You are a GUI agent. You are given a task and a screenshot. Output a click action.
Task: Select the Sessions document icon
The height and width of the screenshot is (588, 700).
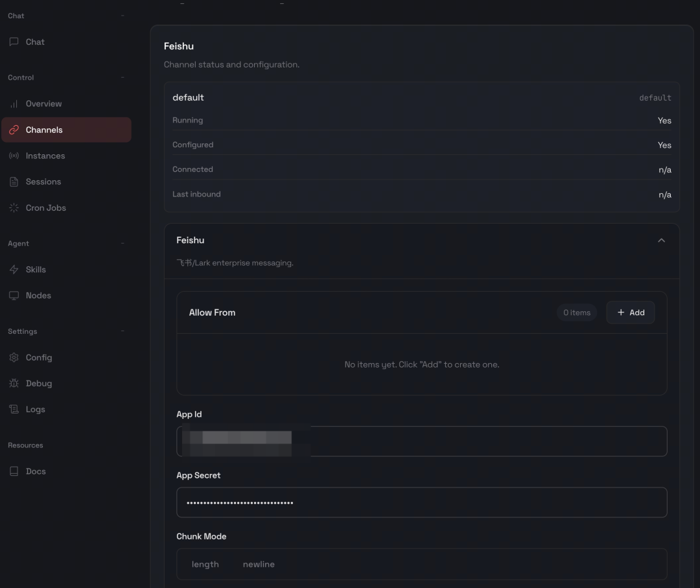tap(14, 182)
